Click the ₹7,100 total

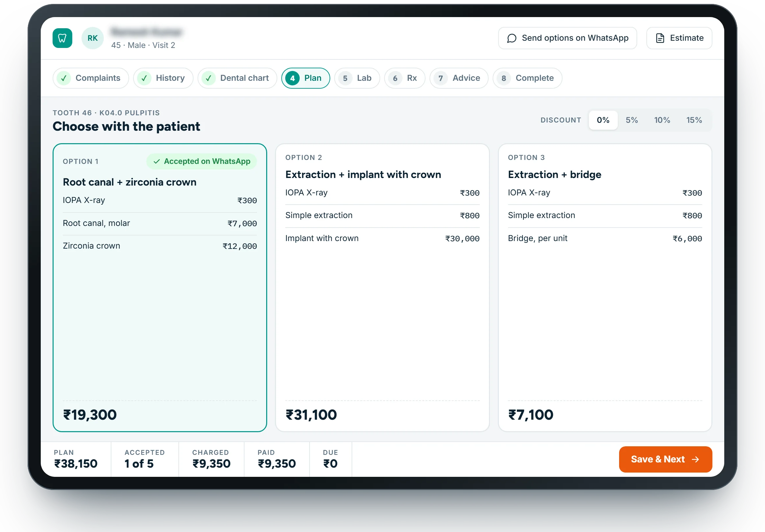click(x=530, y=415)
